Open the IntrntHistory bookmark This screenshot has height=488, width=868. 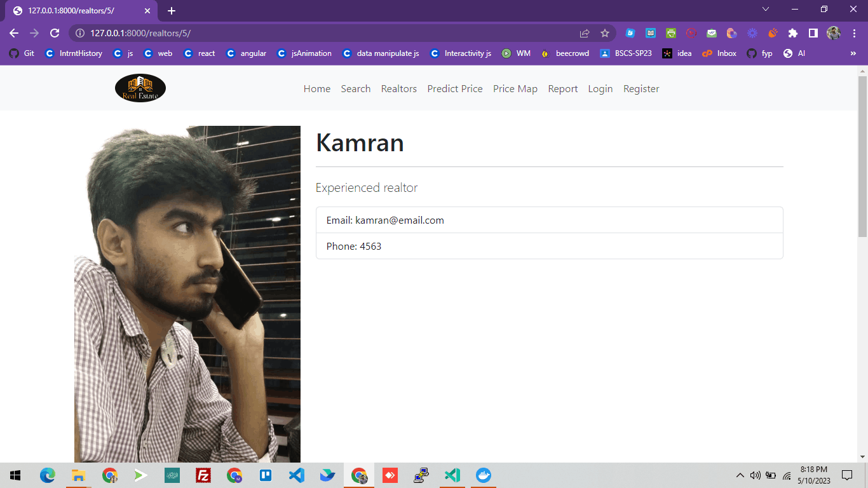click(74, 53)
